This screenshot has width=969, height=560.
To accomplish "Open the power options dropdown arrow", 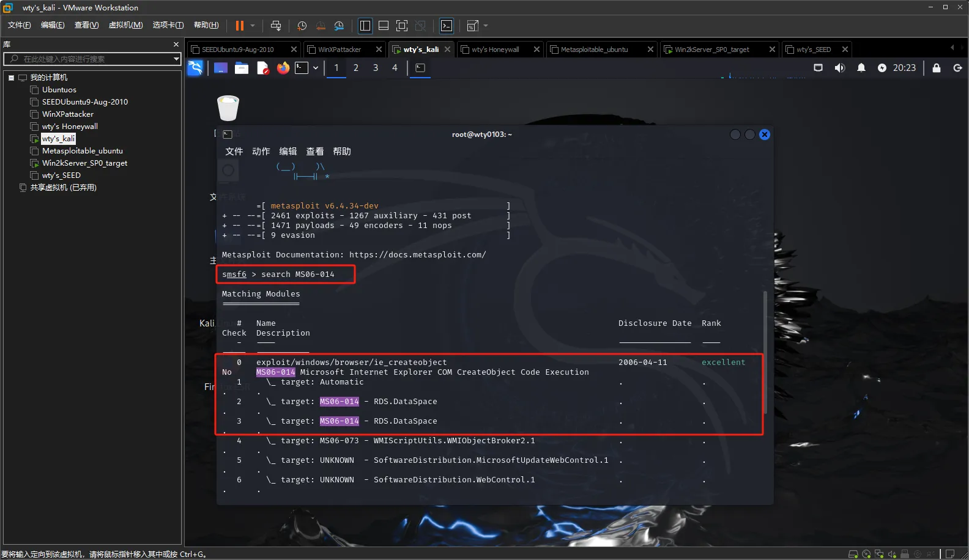I will point(253,26).
